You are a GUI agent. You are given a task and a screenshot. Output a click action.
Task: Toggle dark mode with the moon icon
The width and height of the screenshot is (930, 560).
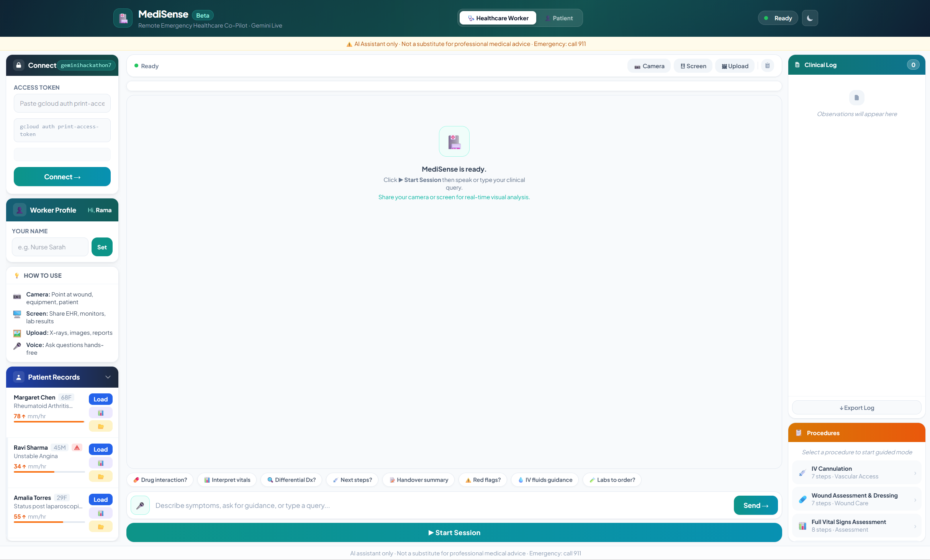pyautogui.click(x=810, y=18)
